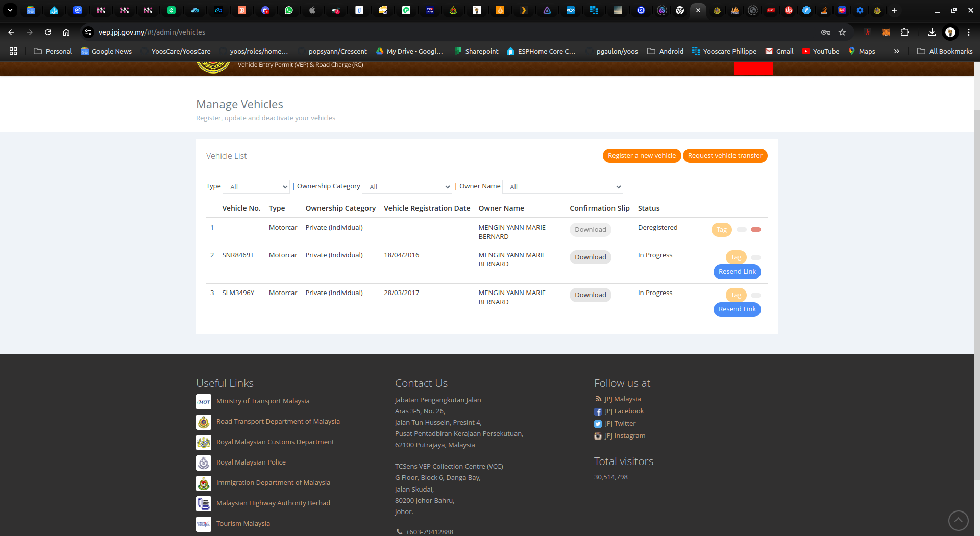Click the browser home icon

point(66,32)
